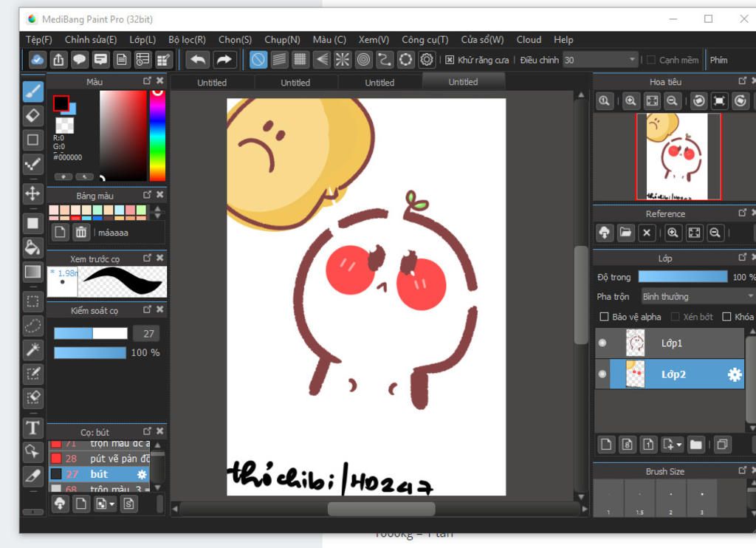Open Lớp(L) menu
Image resolution: width=756 pixels, height=548 pixels.
click(142, 40)
